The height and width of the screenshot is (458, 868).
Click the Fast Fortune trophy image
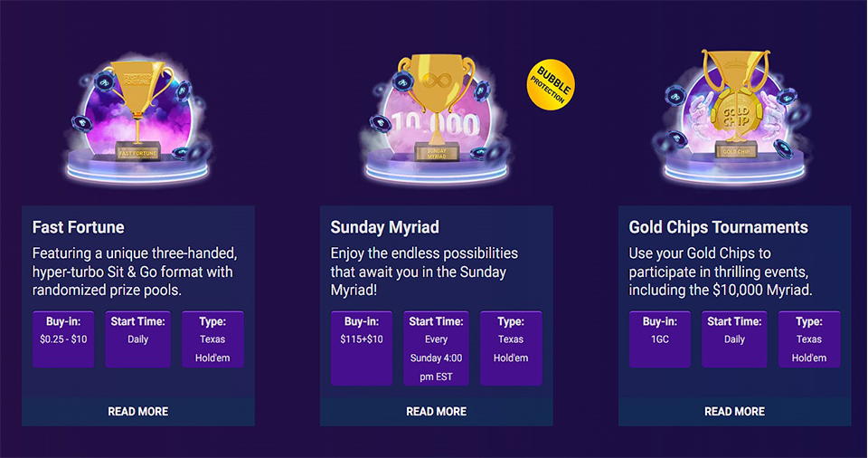137,119
